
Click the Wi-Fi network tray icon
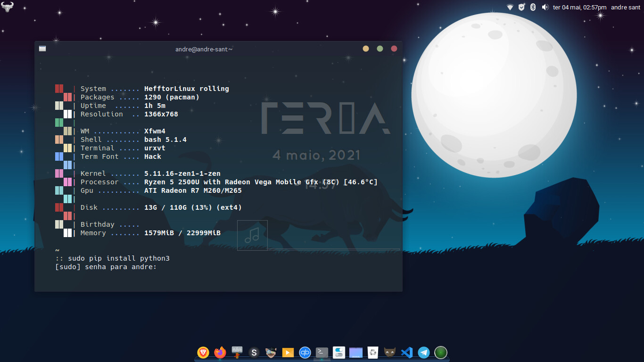click(510, 7)
